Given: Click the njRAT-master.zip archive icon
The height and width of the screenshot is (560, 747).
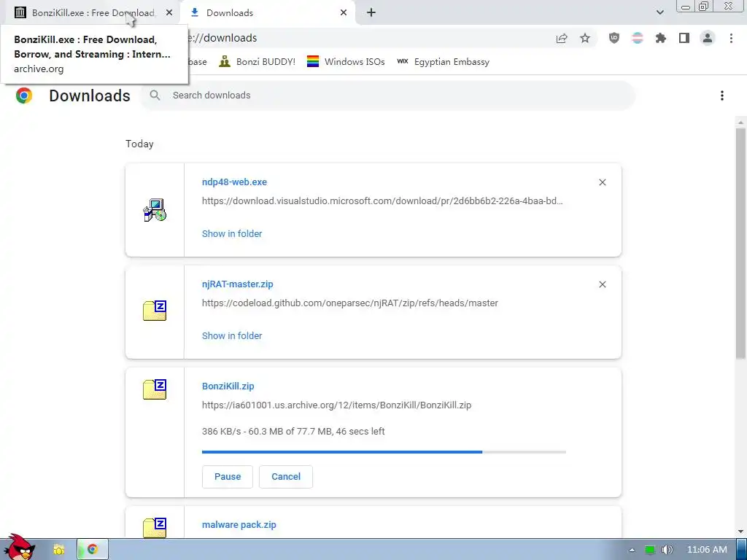Looking at the screenshot, I should (x=155, y=311).
